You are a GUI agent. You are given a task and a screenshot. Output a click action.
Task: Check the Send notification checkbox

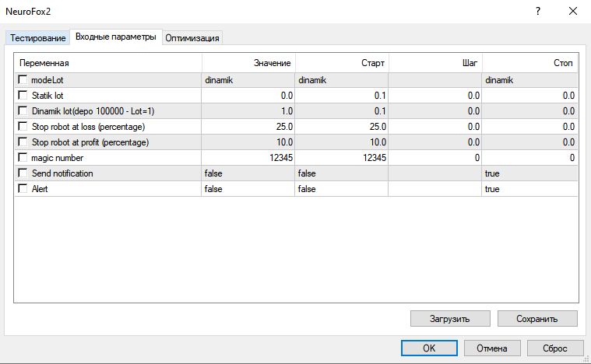(23, 173)
